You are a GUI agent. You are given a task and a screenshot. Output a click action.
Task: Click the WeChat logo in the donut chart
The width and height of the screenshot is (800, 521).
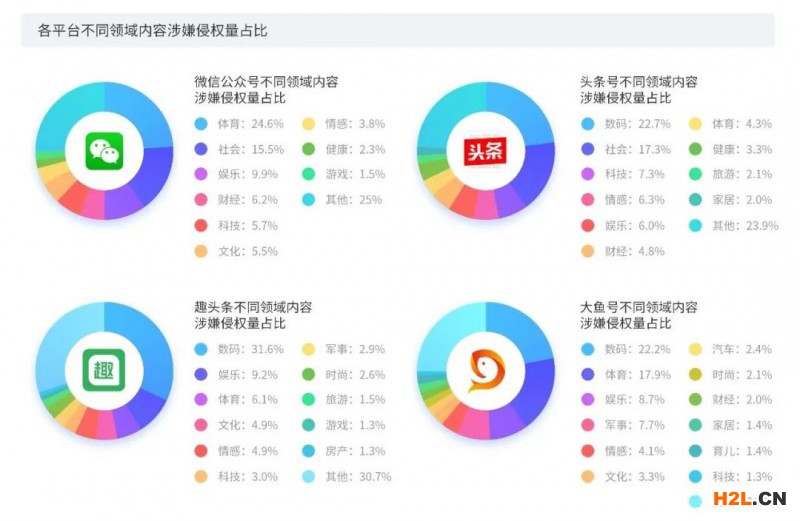[104, 151]
